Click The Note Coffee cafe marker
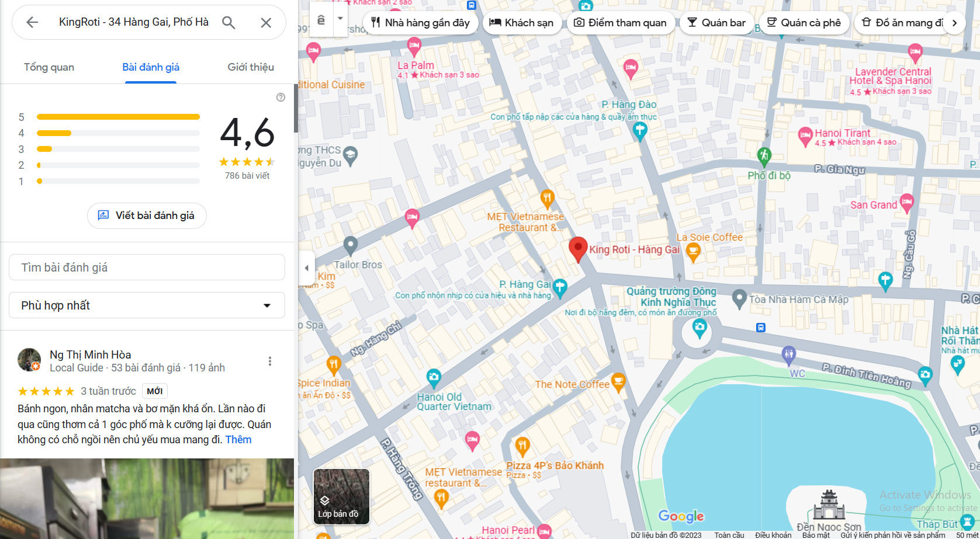This screenshot has height=539, width=980. [x=618, y=382]
